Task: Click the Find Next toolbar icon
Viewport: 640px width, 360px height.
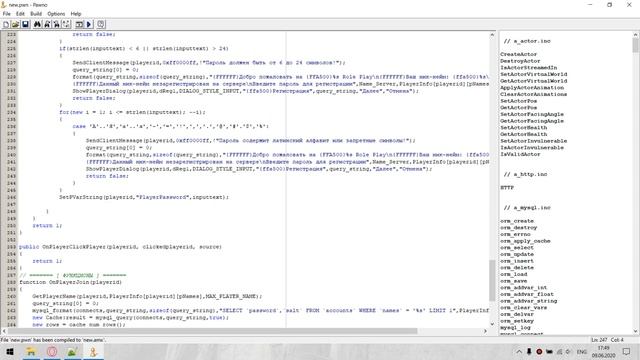Action: 47,24
